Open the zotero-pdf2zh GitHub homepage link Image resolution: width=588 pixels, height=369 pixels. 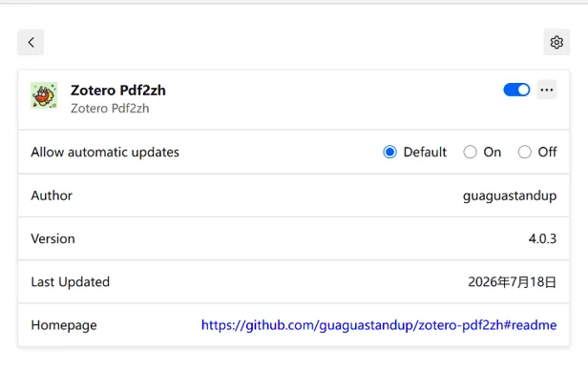tap(379, 325)
